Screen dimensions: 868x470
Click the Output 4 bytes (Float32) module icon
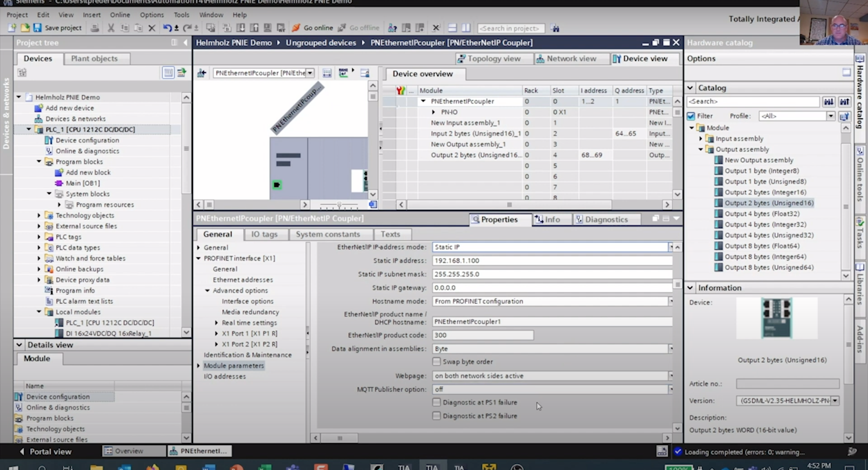coord(719,214)
